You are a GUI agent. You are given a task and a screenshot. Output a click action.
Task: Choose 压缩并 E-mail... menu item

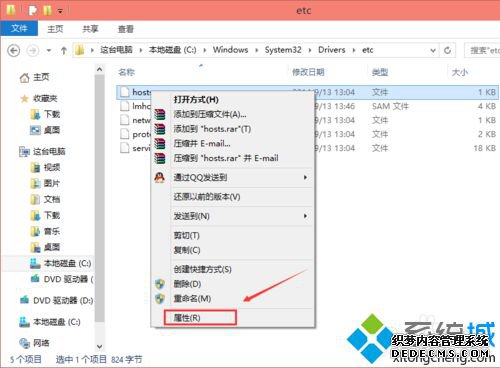(x=202, y=144)
